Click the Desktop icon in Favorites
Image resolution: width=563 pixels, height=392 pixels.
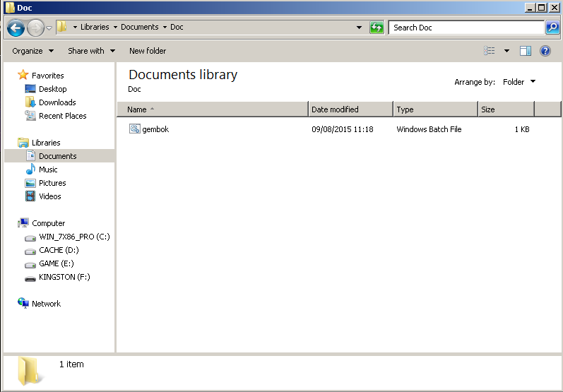pos(30,89)
